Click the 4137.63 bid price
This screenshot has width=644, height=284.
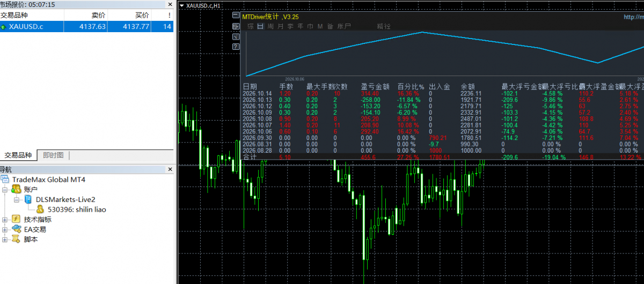(92, 26)
